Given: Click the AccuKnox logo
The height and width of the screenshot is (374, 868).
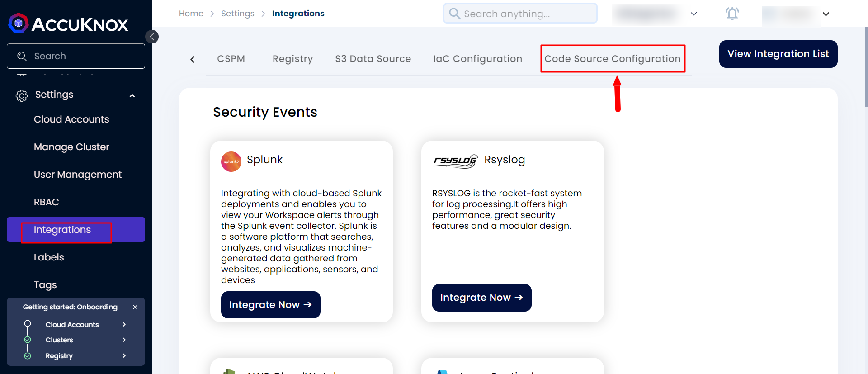Looking at the screenshot, I should (68, 24).
